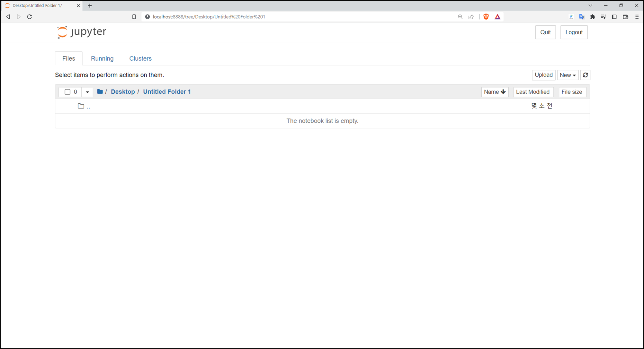The image size is (644, 349).
Task: Switch to the Clusters tab
Action: (140, 58)
